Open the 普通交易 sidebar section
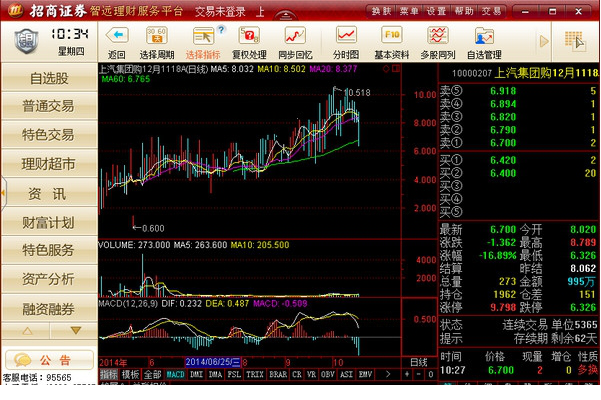The width and height of the screenshot is (601, 400). [x=49, y=106]
